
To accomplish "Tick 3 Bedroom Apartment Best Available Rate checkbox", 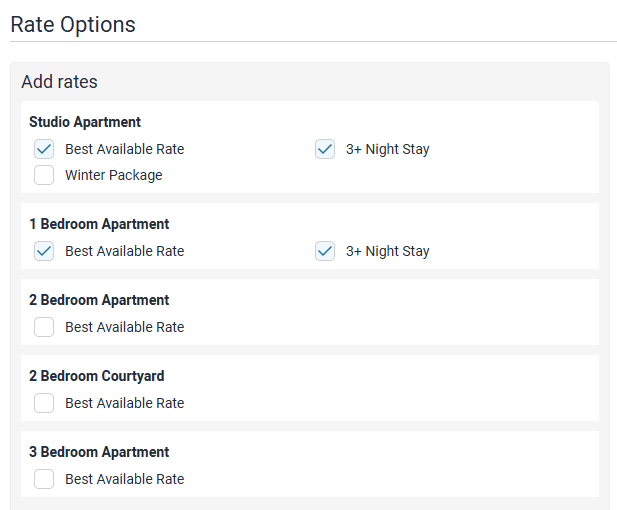I will click(x=44, y=479).
